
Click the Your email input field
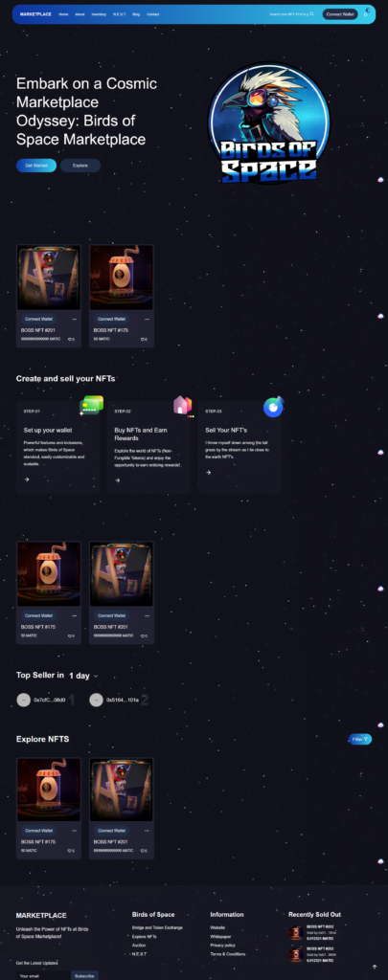click(42, 975)
